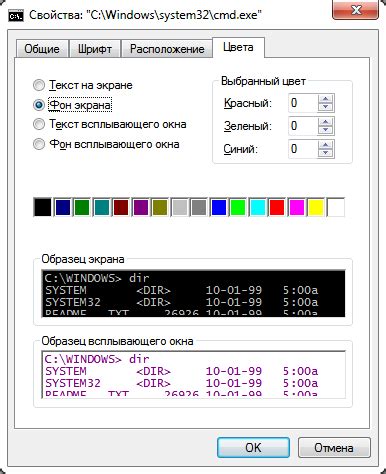Pick the olive color swatch
This screenshot has height=474, width=386.
(x=160, y=207)
